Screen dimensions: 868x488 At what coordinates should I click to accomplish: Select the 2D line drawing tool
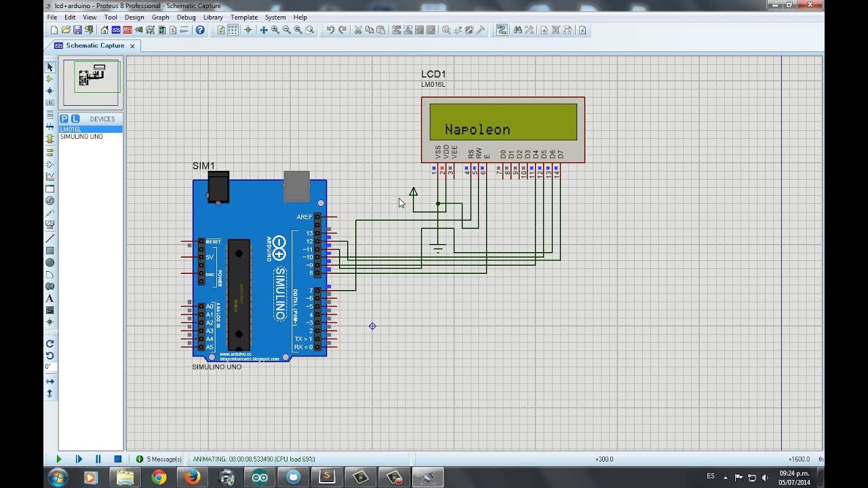click(x=50, y=239)
